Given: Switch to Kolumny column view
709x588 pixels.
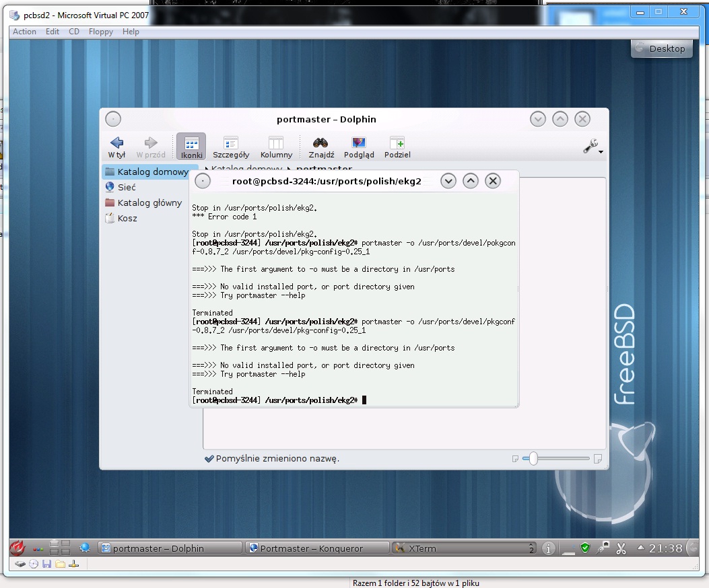Looking at the screenshot, I should tap(276, 147).
